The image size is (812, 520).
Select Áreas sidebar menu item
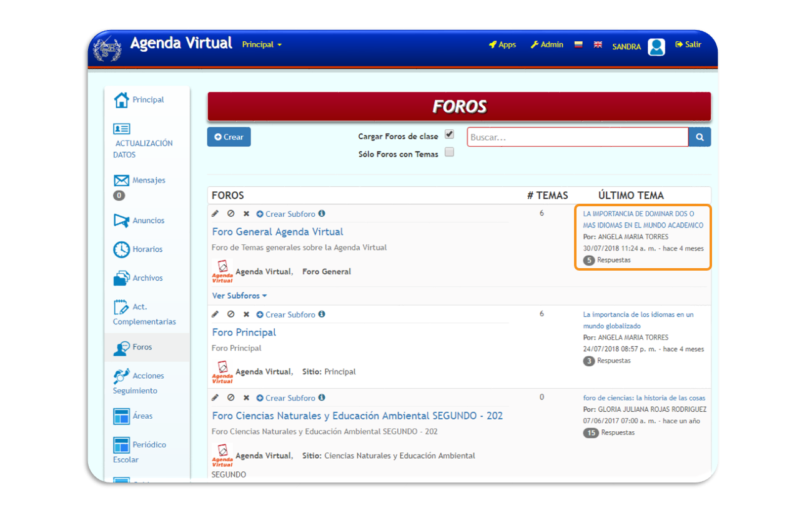point(142,416)
